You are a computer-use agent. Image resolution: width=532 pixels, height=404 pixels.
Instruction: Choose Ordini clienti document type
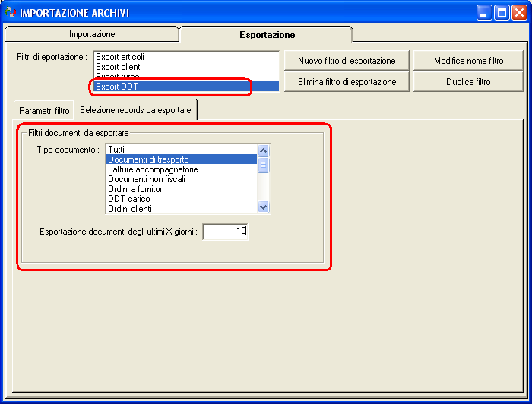coord(182,208)
